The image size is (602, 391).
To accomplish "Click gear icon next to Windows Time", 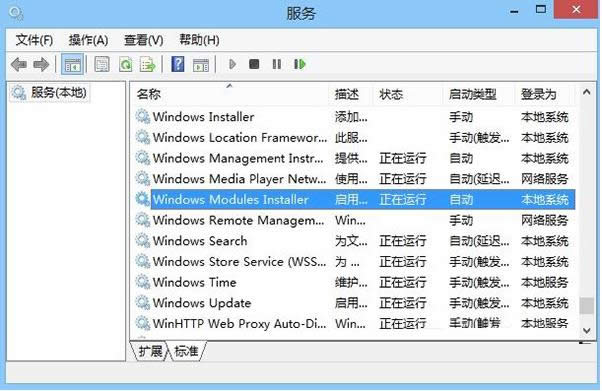I will pos(143,282).
